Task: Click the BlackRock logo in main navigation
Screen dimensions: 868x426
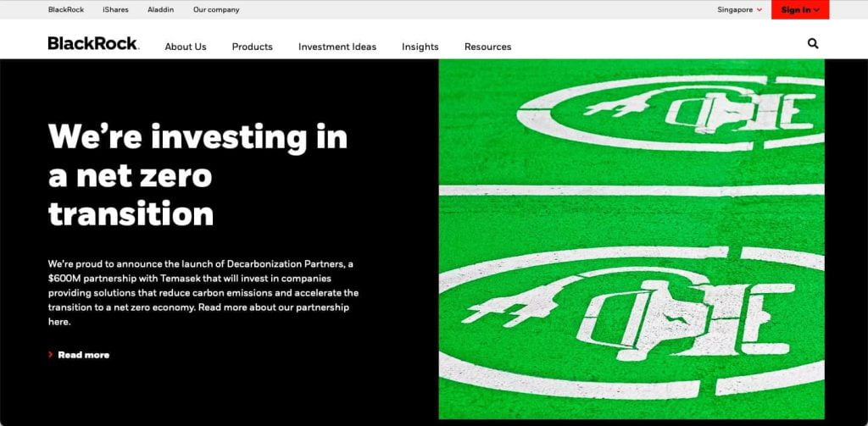Action: click(93, 44)
